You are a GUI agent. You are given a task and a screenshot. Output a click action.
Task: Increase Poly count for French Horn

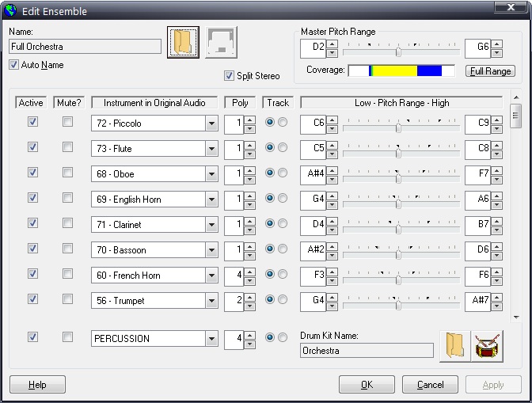click(250, 271)
